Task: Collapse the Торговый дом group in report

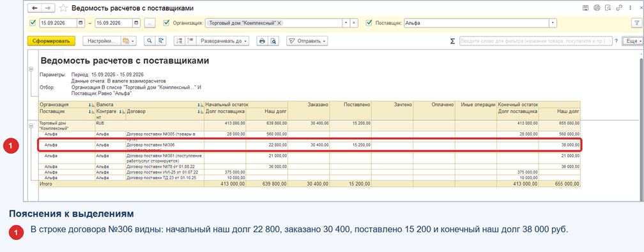Action: pyautogui.click(x=31, y=125)
